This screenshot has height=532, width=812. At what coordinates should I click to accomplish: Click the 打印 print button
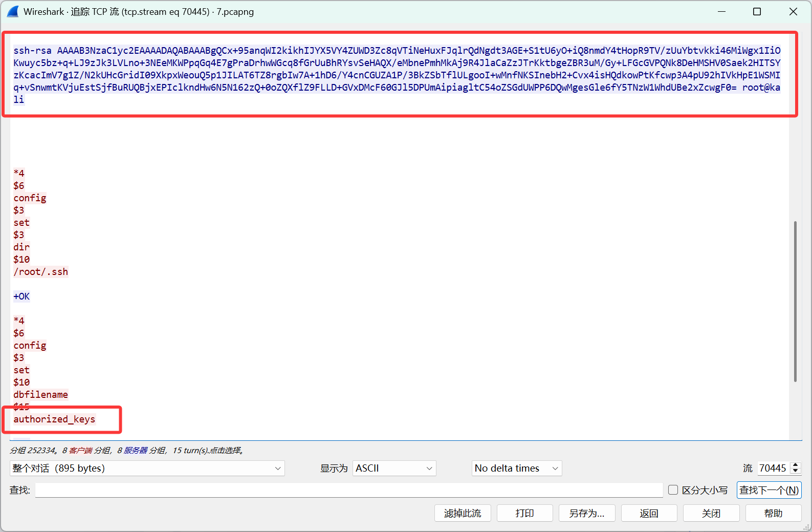[524, 513]
